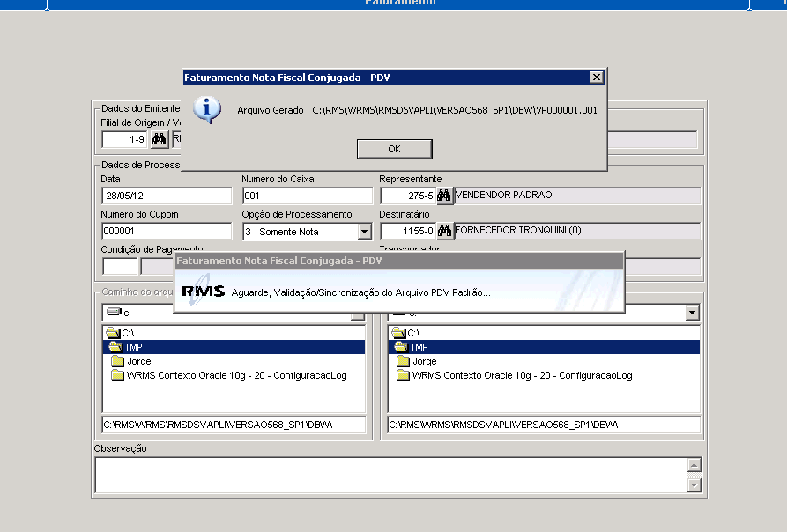Click TMP folder icon in right list
Image resolution: width=787 pixels, height=532 pixels.
401,346
